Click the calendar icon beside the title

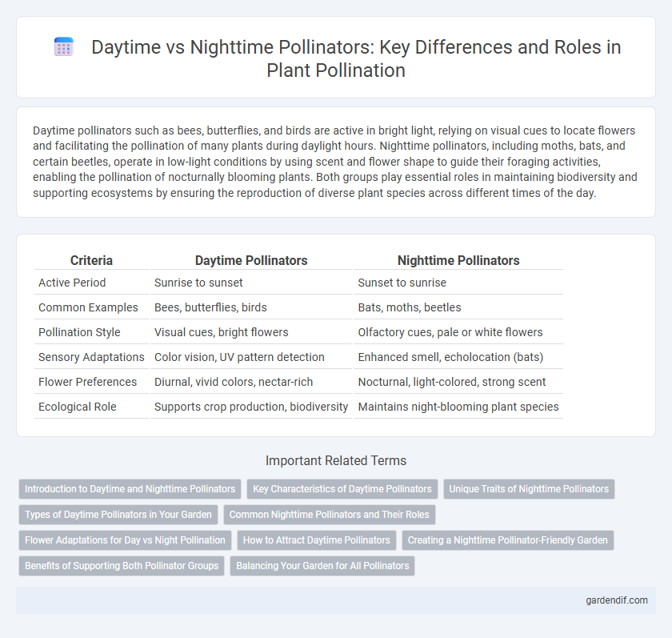64,46
